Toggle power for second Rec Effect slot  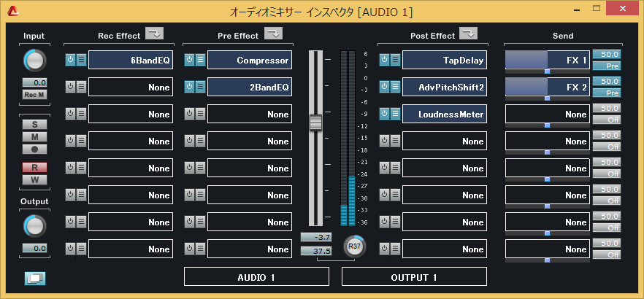coord(70,87)
